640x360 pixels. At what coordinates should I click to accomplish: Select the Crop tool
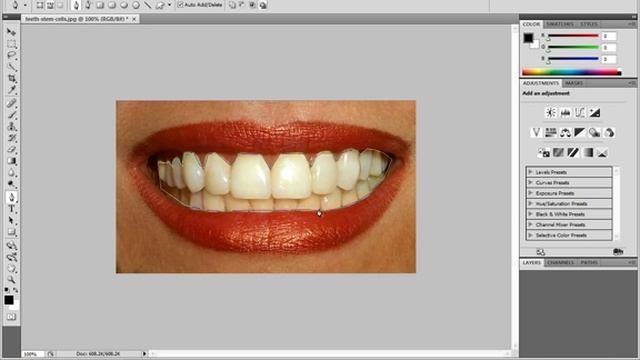tap(11, 78)
